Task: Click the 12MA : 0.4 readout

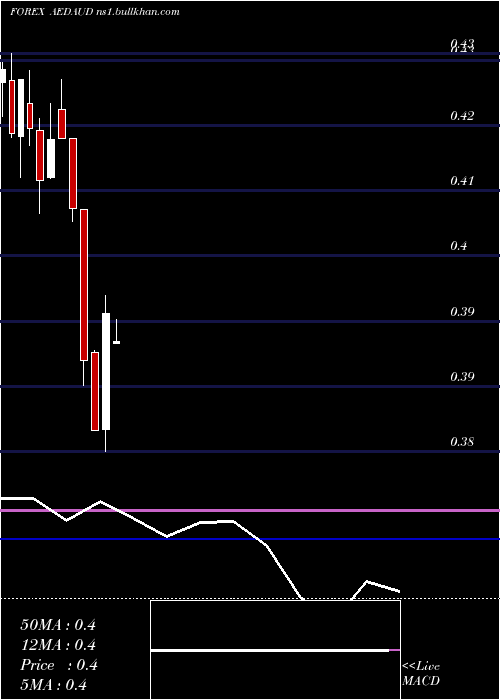Action: [x=58, y=645]
